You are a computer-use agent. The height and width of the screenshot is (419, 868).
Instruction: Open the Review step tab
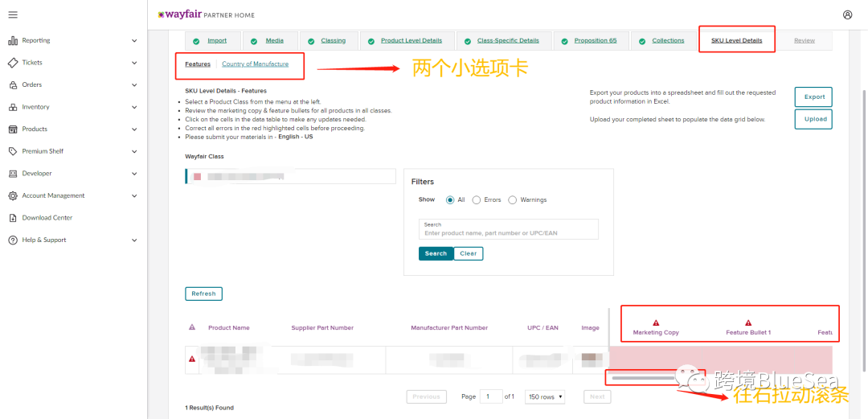coord(805,40)
